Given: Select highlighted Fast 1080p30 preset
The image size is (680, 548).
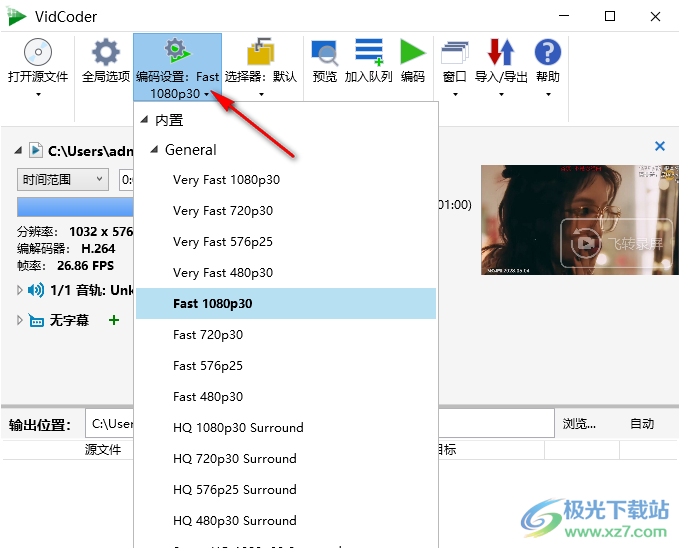Looking at the screenshot, I should click(286, 303).
